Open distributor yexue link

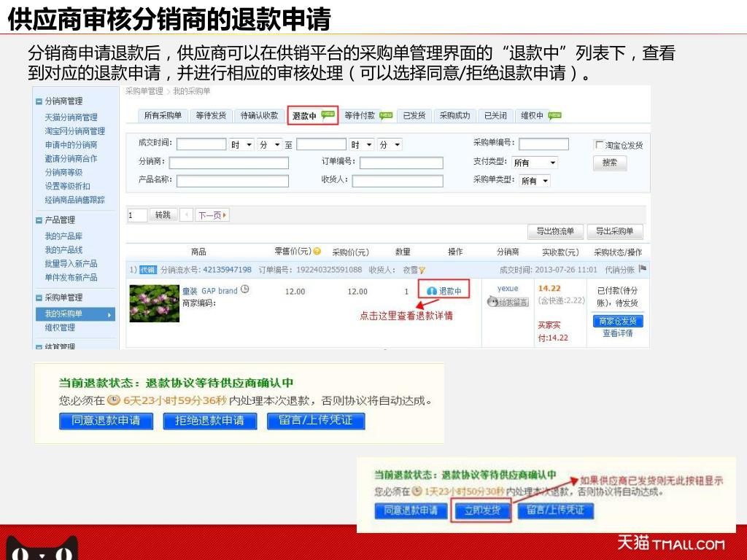point(508,289)
